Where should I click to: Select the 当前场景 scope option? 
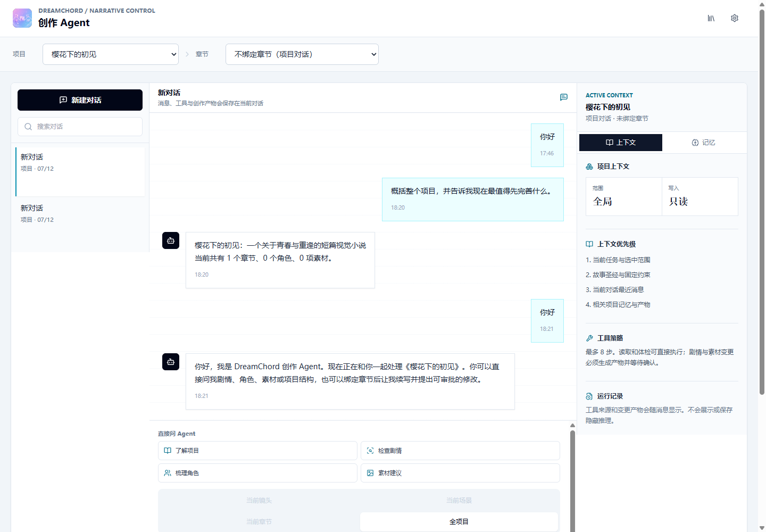click(x=459, y=501)
